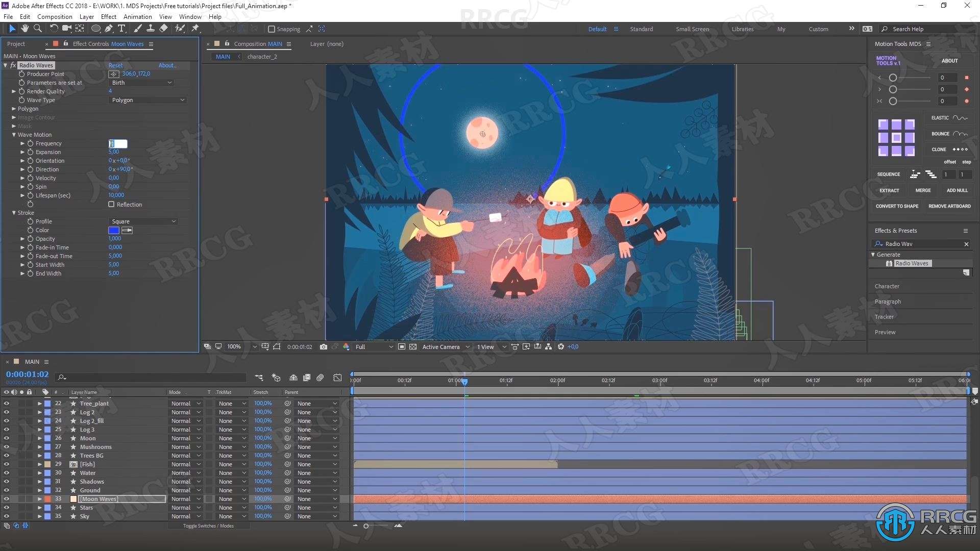The height and width of the screenshot is (551, 980).
Task: Open the Wave Type dropdown menu
Action: [145, 99]
